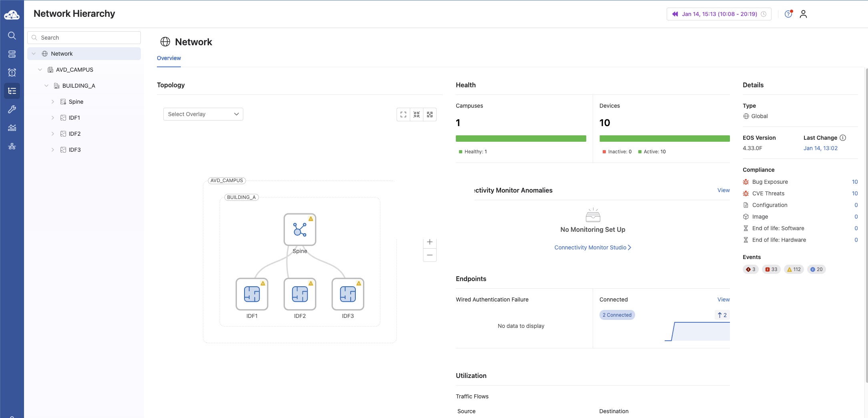
Task: Click the zoom in control on the topology
Action: pyautogui.click(x=429, y=242)
